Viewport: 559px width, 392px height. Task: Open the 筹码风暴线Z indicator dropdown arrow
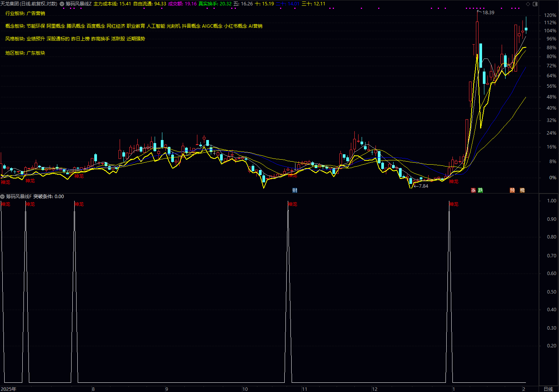(x=62, y=4)
